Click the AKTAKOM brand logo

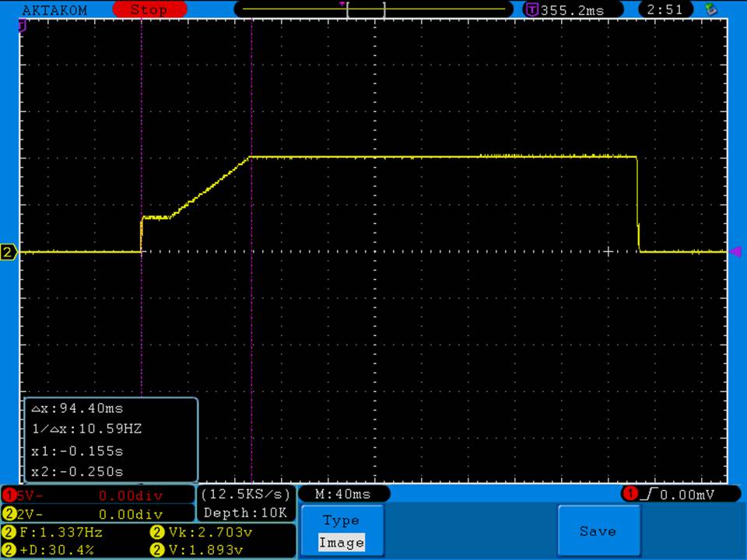[x=54, y=10]
